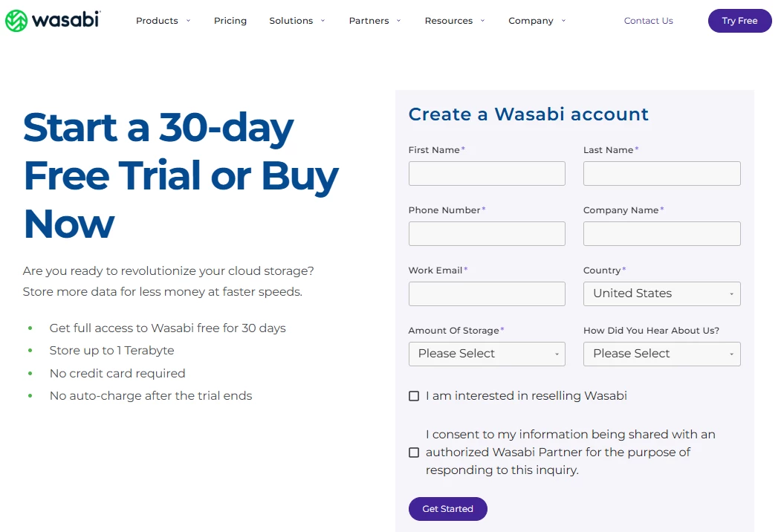Select the Company Name input box
Screen dimensions: 784x532
[661, 234]
